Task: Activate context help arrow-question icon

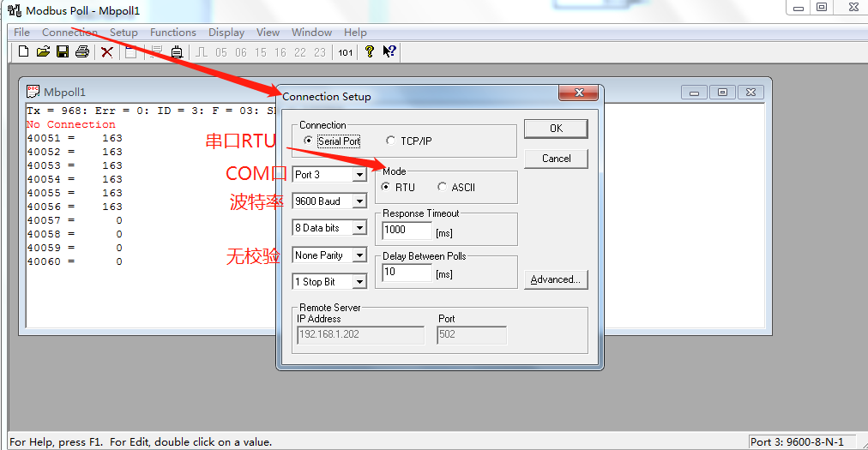Action: [389, 52]
